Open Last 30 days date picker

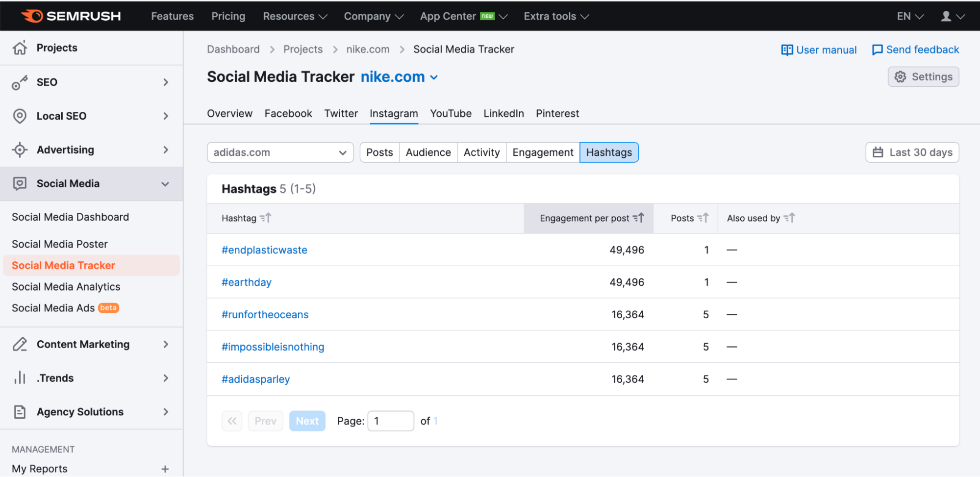(x=912, y=152)
